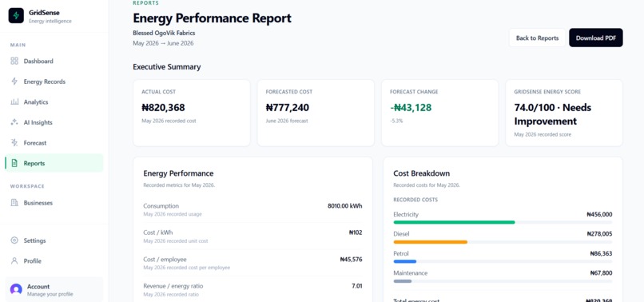Viewport: 644px width, 302px height.
Task: Click the Download PDF button
Action: click(595, 38)
